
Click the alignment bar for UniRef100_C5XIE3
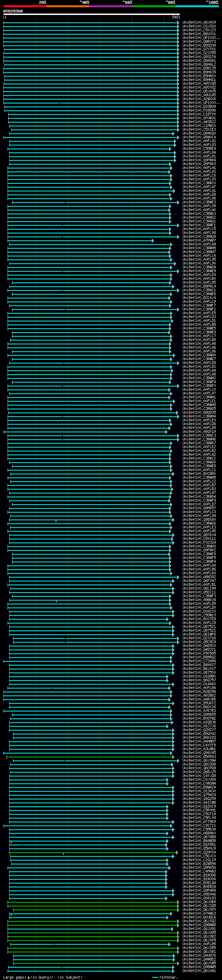click(x=95, y=129)
